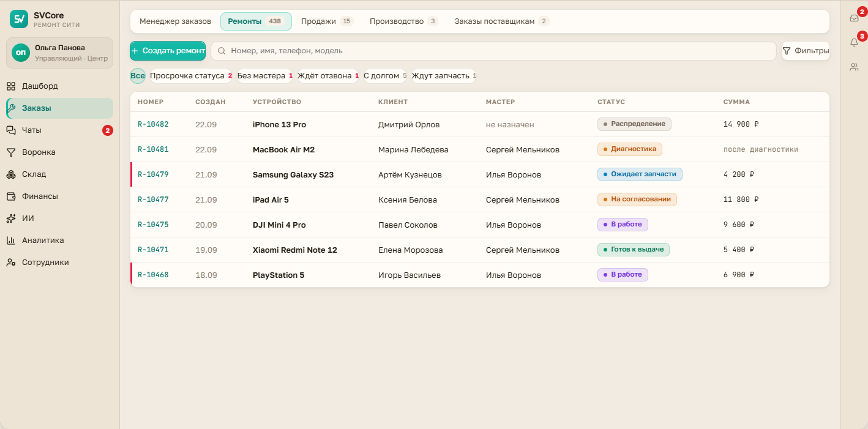Toggle Просрочка статуса filter chip
Viewport: 868px width, 429px height.
tap(191, 76)
